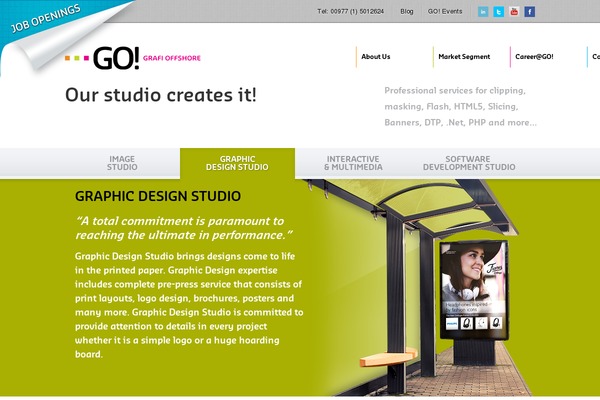Switch to Interactive & Multimedia tab
The width and height of the screenshot is (600, 400).
tap(353, 163)
